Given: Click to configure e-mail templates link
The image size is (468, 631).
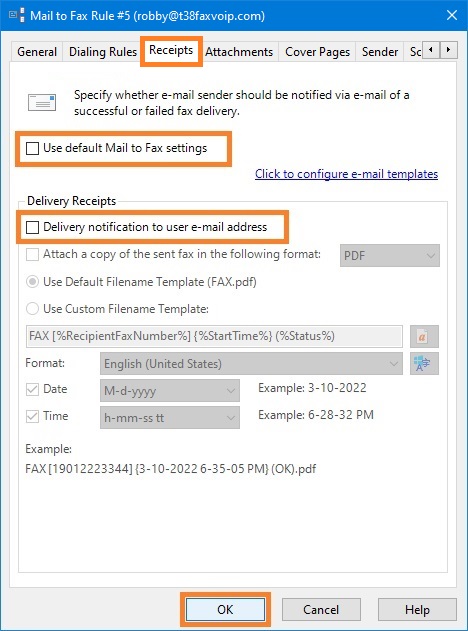Looking at the screenshot, I should point(346,174).
